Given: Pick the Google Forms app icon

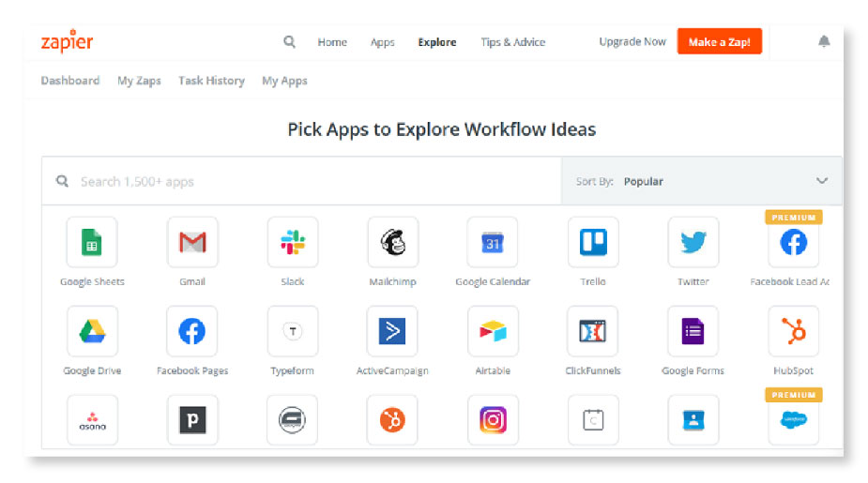Looking at the screenshot, I should pos(693,331).
